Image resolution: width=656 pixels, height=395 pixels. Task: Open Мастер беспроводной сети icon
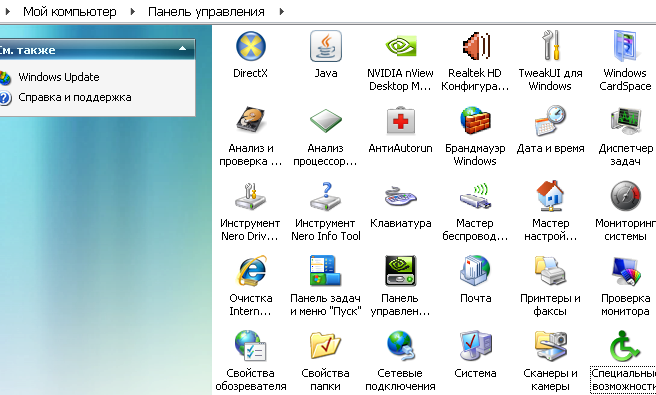click(476, 196)
